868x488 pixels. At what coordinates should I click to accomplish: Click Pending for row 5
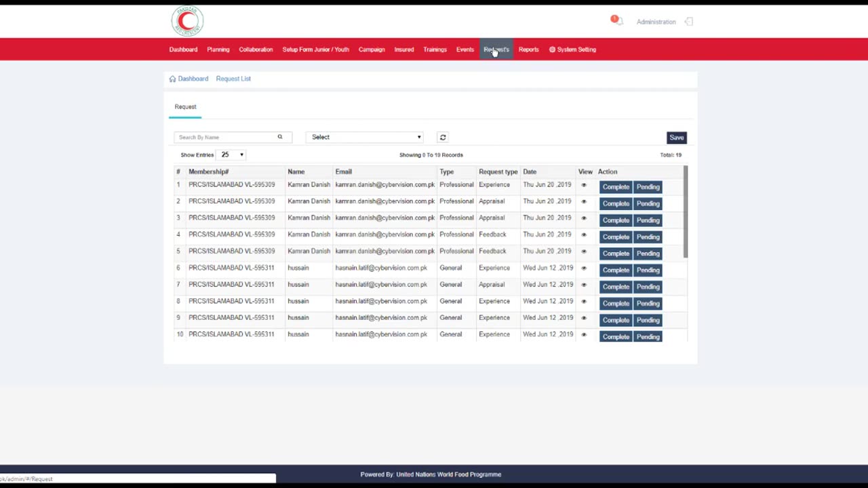648,253
